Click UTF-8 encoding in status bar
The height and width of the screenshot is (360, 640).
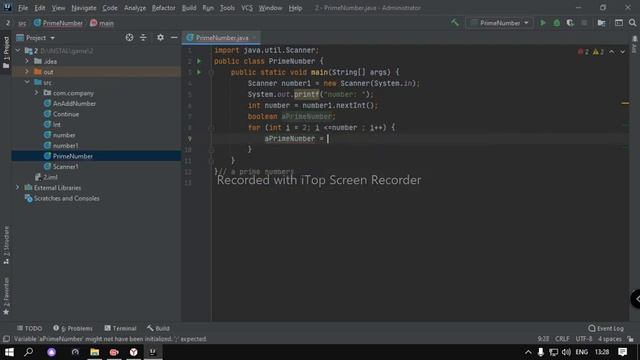(x=584, y=339)
